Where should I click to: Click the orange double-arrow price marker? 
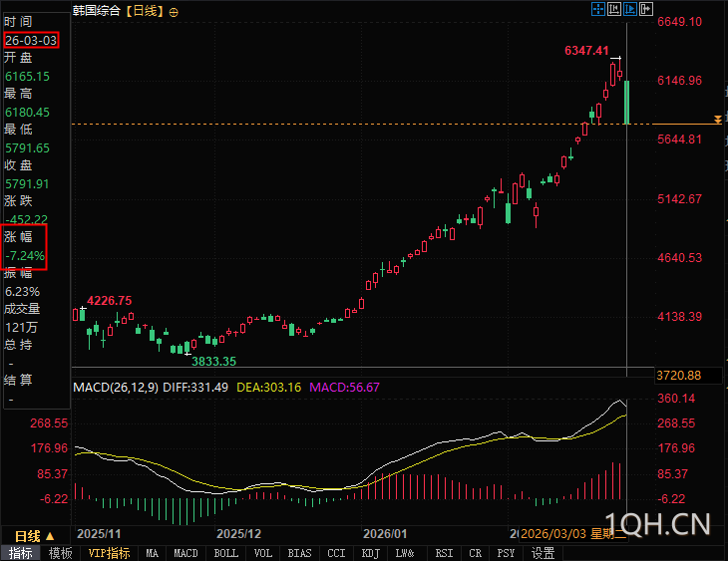[x=718, y=120]
